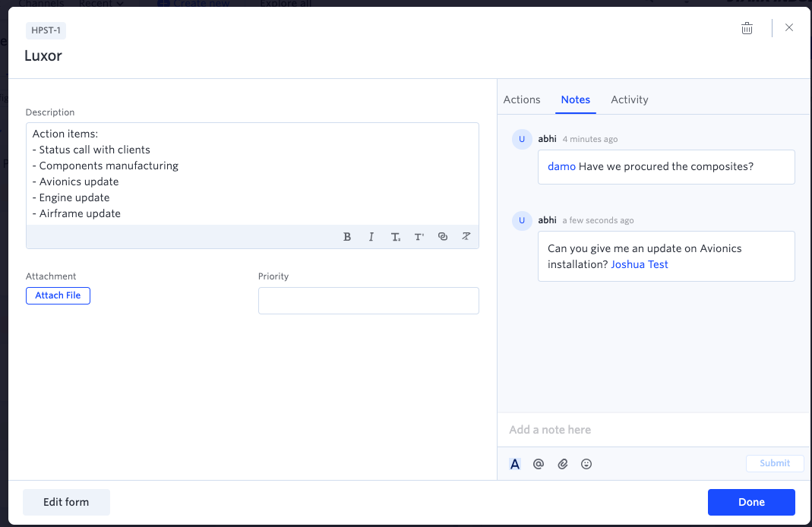Apply bold formatting in description editor
The height and width of the screenshot is (527, 812).
[x=347, y=237]
